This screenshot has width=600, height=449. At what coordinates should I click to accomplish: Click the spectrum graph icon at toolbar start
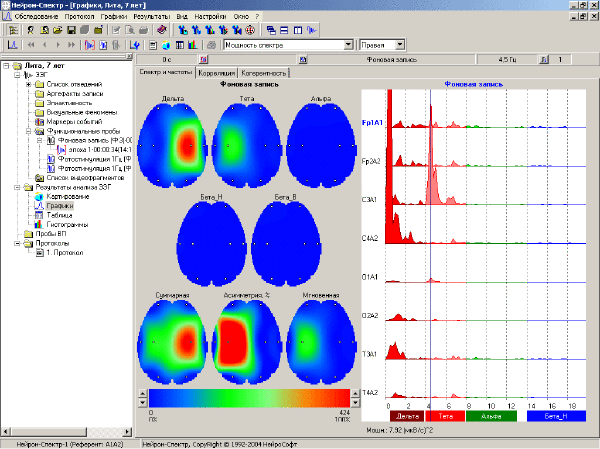point(13,45)
